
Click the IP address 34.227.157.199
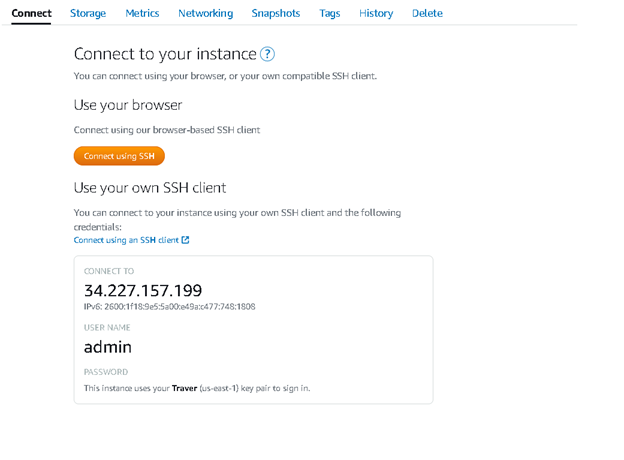(x=143, y=290)
